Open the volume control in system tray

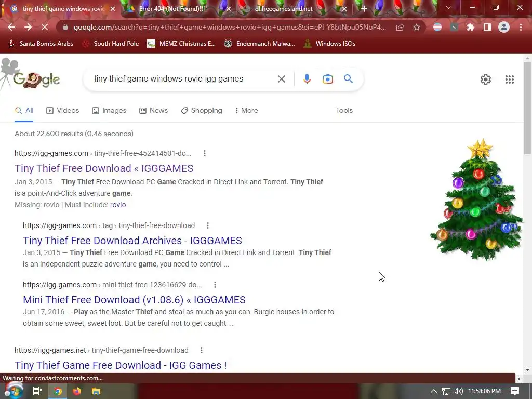[458, 391]
